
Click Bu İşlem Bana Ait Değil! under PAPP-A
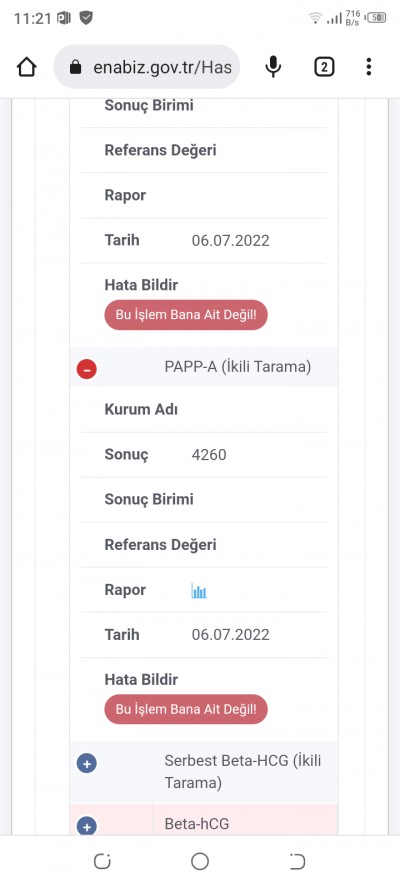click(186, 709)
